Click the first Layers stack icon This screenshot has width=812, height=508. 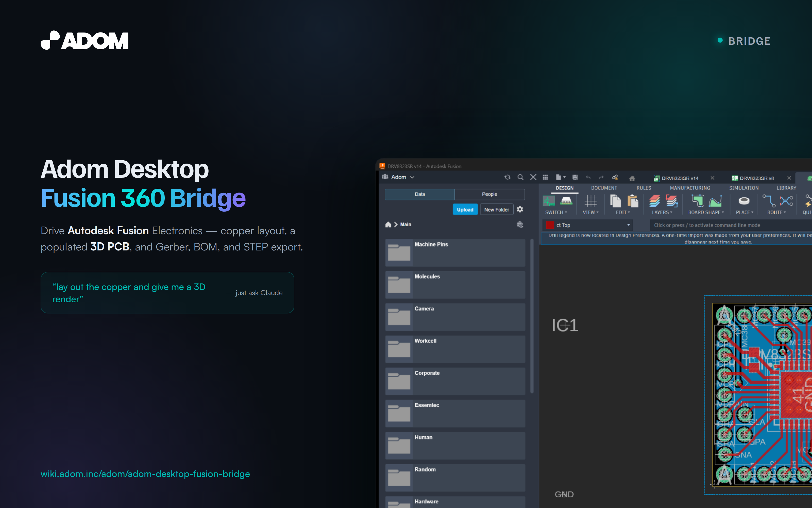[654, 201]
